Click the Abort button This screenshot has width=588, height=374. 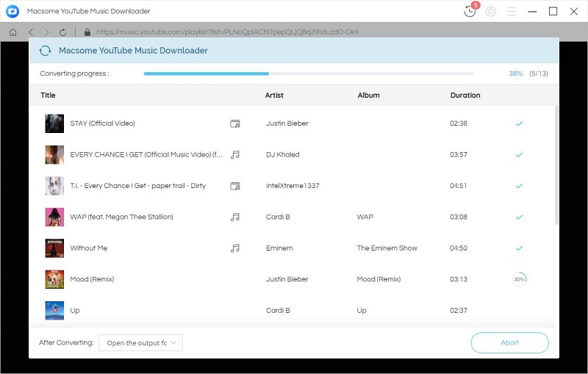[509, 342]
